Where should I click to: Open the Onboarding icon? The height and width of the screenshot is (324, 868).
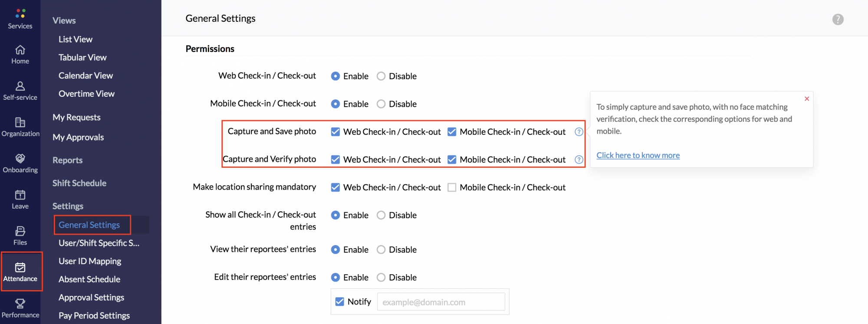(x=20, y=158)
